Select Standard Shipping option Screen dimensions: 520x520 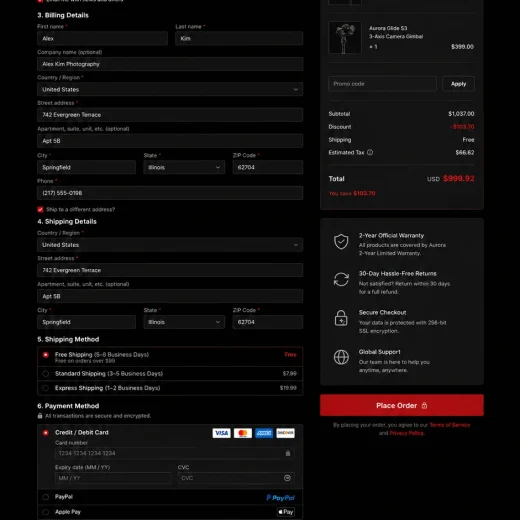pos(46,374)
